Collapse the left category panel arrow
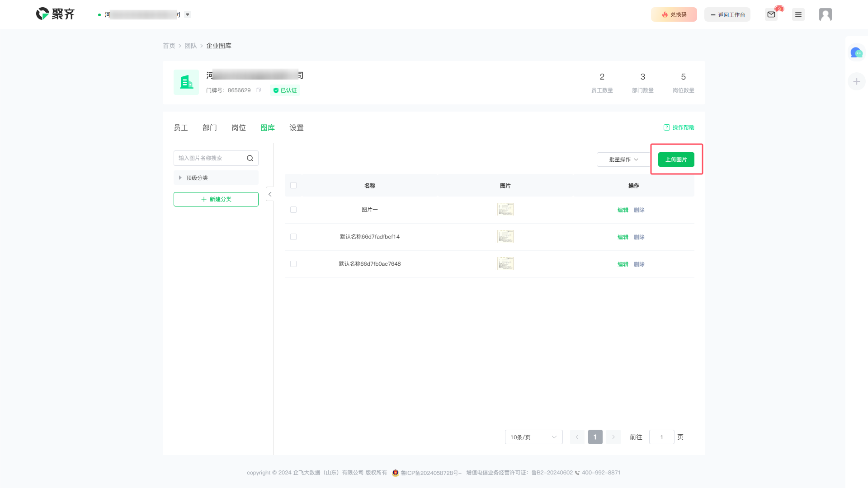 (x=270, y=194)
